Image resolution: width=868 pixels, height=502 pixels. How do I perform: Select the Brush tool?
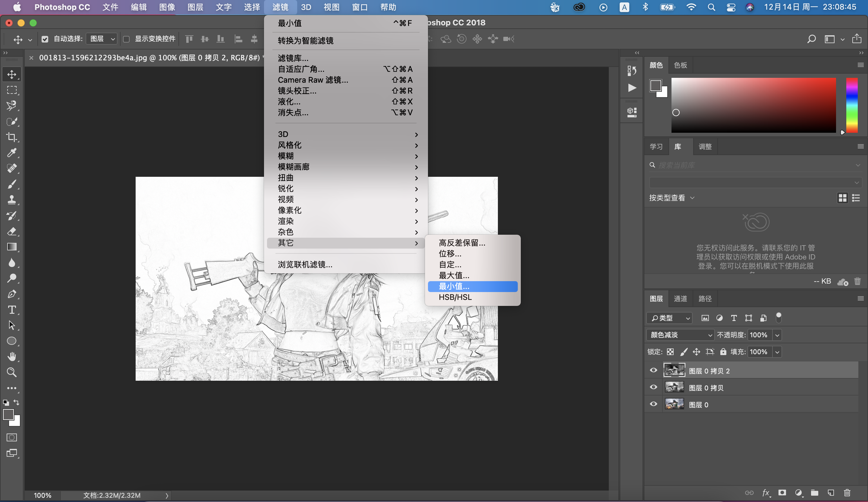pyautogui.click(x=12, y=184)
